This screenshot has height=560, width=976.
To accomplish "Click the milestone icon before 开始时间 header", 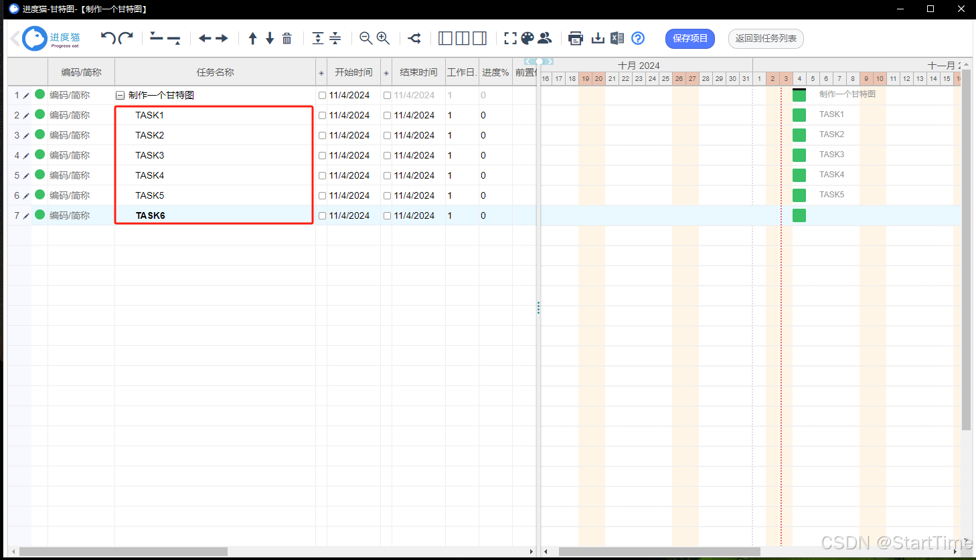I will [321, 73].
